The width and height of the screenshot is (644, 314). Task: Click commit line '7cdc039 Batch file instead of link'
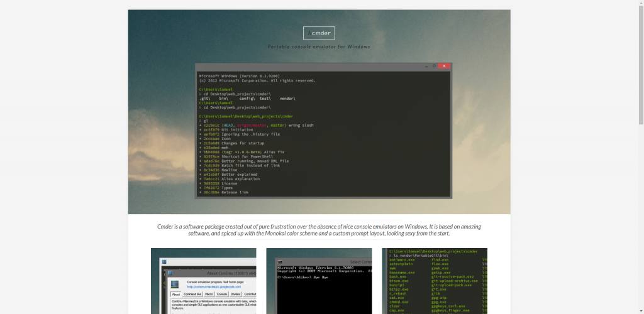tap(240, 166)
